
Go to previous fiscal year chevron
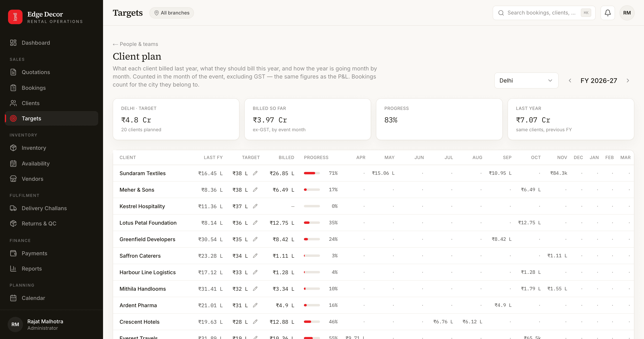click(570, 81)
